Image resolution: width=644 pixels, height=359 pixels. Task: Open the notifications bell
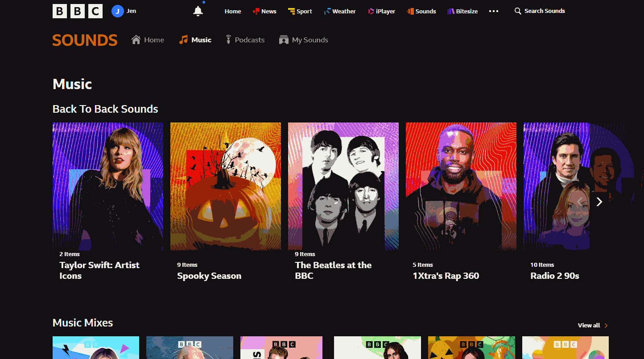(198, 11)
